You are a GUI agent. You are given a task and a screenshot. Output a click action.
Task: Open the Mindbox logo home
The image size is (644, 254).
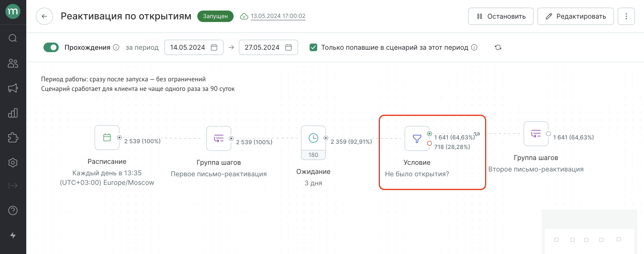(x=13, y=11)
